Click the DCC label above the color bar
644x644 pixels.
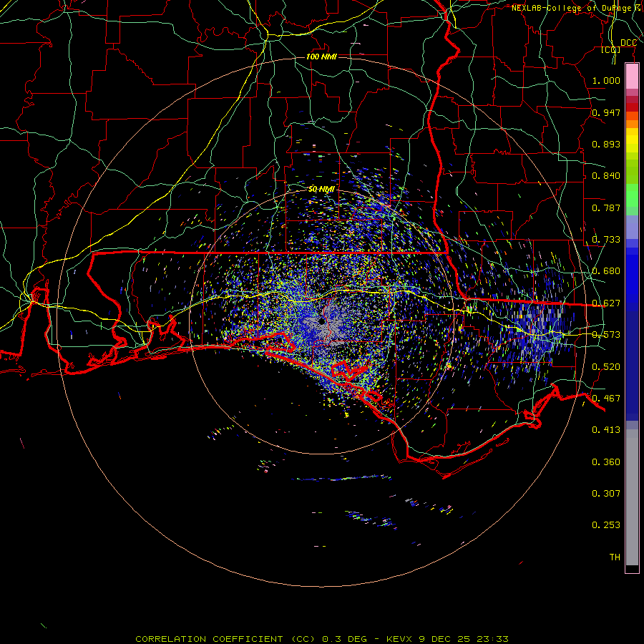pos(628,43)
